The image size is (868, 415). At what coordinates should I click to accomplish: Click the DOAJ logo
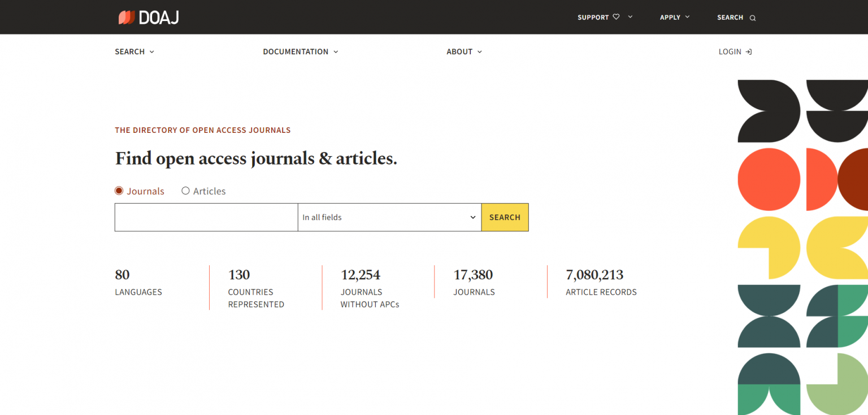[x=148, y=17]
